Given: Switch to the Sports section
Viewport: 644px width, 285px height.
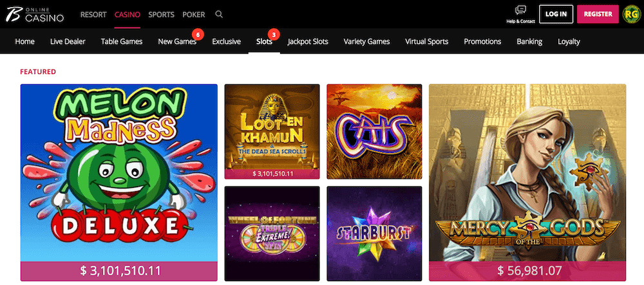Looking at the screenshot, I should (162, 14).
